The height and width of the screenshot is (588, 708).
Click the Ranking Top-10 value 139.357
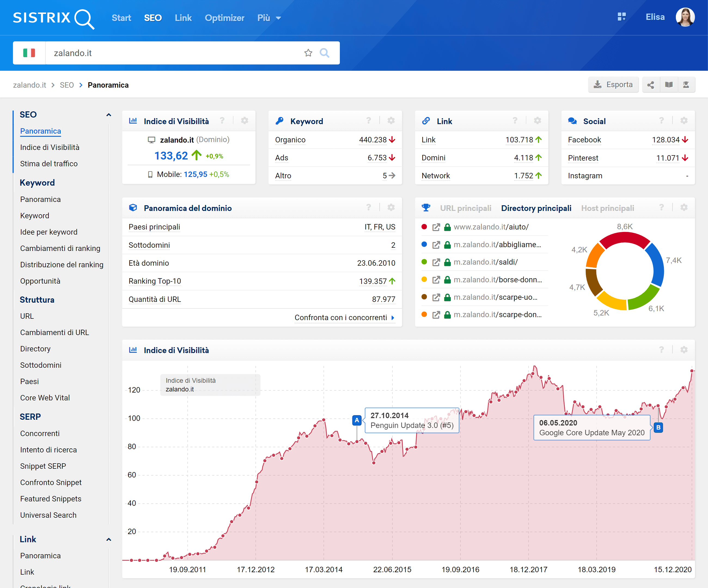click(x=373, y=281)
